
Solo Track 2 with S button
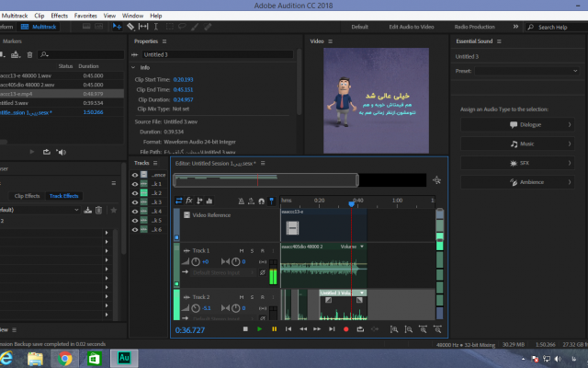coord(252,297)
